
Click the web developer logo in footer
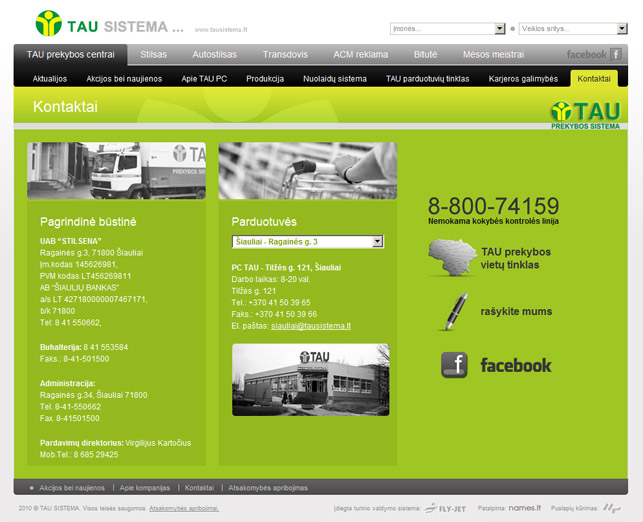click(611, 508)
